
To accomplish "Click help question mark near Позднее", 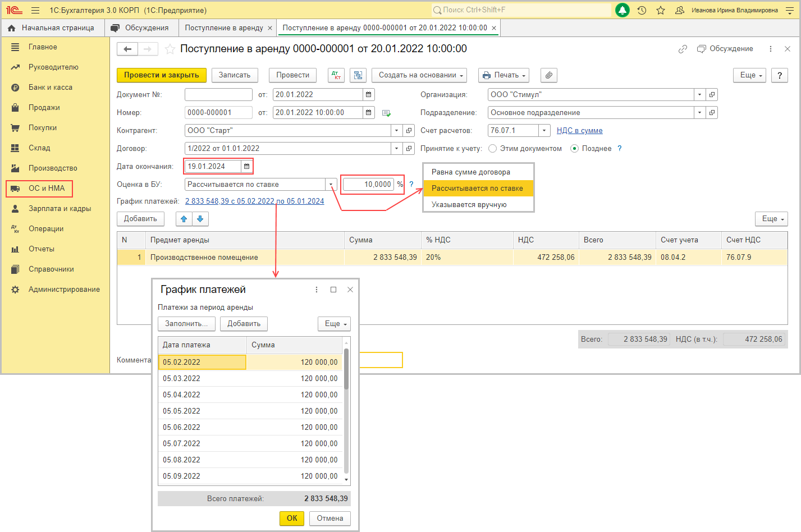I will pyautogui.click(x=620, y=149).
